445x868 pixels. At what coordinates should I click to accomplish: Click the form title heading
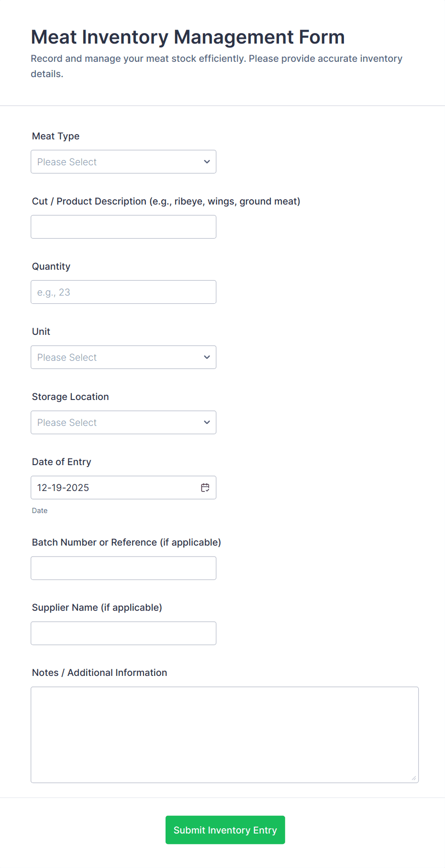[188, 37]
